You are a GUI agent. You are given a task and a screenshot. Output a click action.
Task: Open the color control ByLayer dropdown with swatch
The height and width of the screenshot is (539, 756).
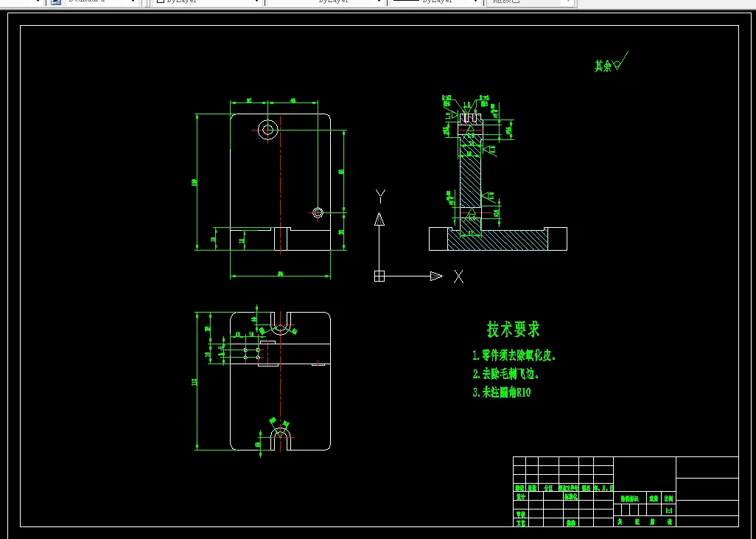click(207, 2)
